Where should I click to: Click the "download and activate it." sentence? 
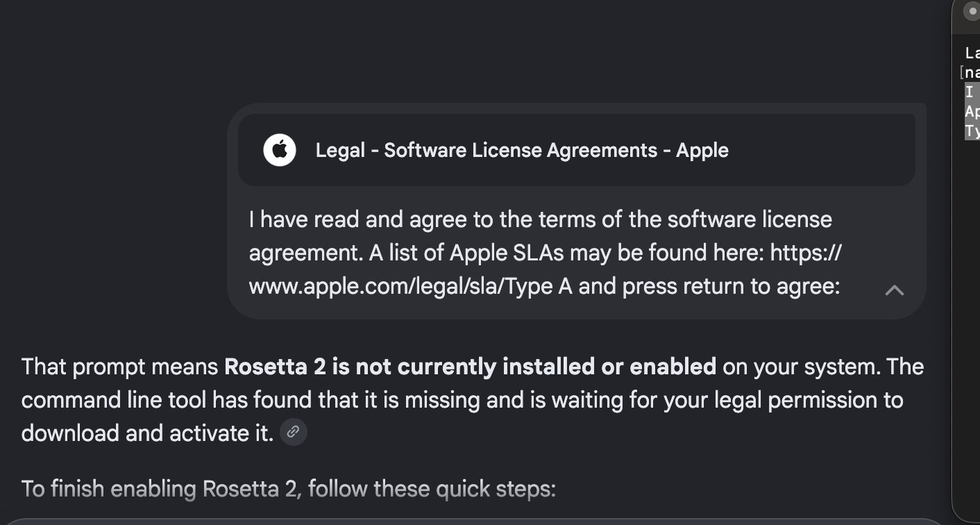(147, 433)
